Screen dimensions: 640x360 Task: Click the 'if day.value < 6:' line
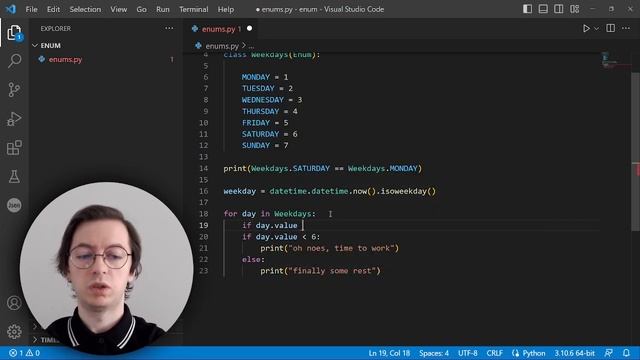[281, 237]
